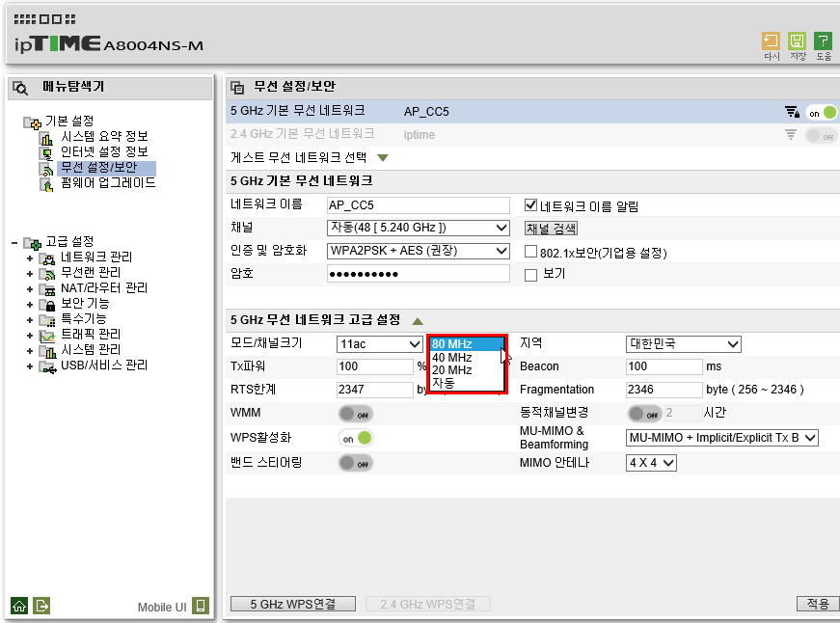Click the 트래픽 관리 graph folder icon
This screenshot has width=840, height=623.
click(47, 337)
